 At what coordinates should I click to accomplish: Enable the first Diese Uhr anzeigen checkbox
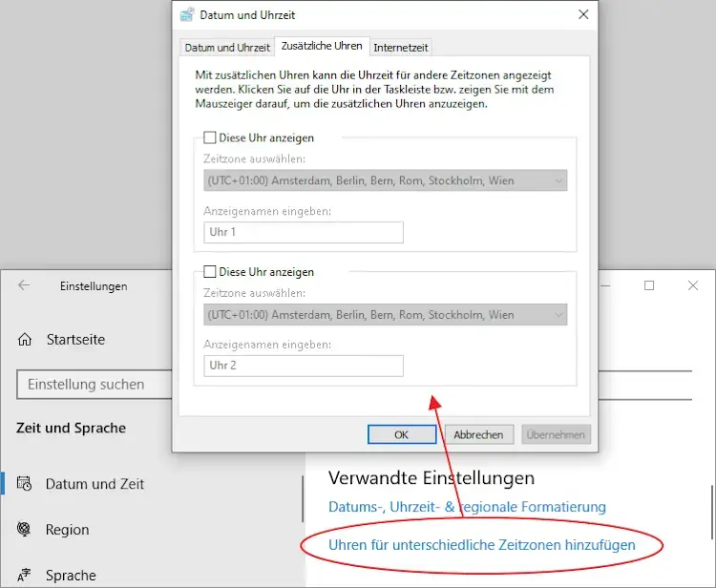[x=210, y=137]
